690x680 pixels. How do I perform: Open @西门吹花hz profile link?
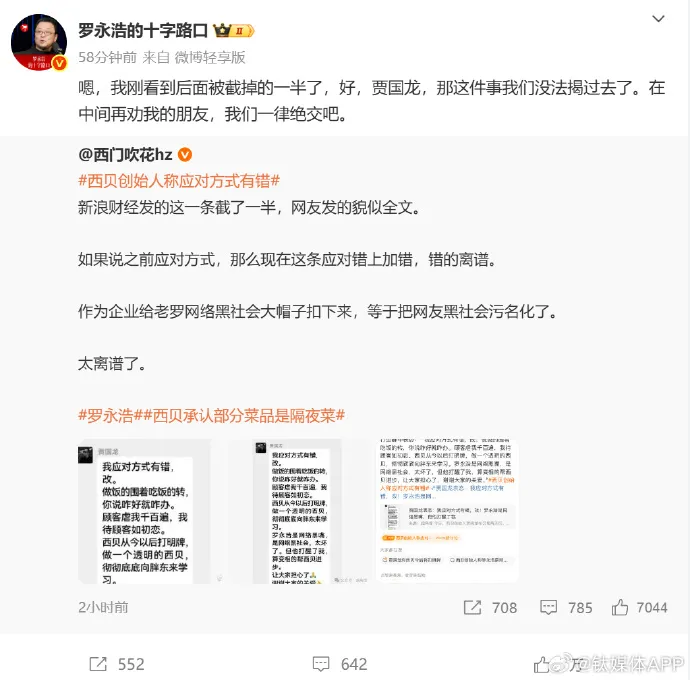[125, 154]
